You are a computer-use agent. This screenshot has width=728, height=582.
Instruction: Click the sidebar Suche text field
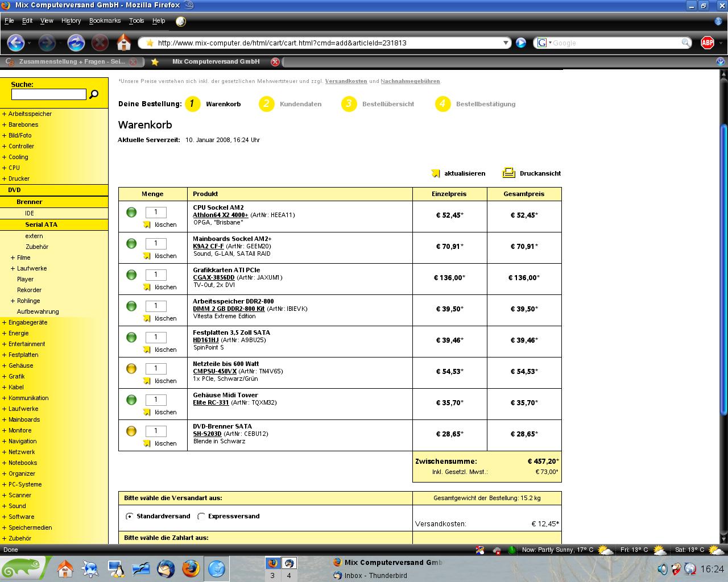(x=48, y=94)
